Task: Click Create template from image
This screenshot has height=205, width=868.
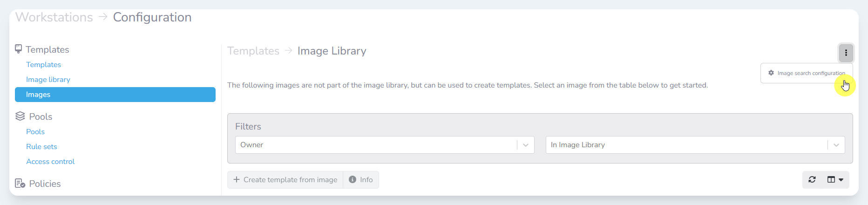Action: (x=285, y=180)
